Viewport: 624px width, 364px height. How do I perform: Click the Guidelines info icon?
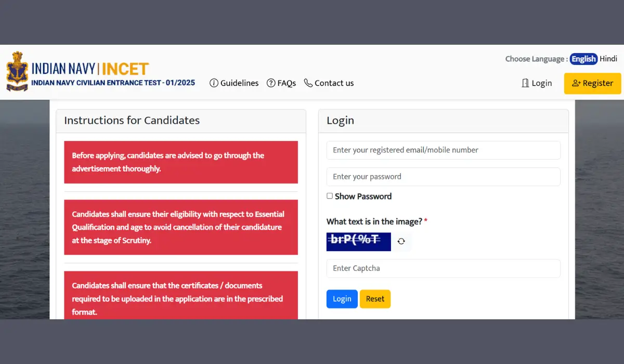(x=214, y=83)
